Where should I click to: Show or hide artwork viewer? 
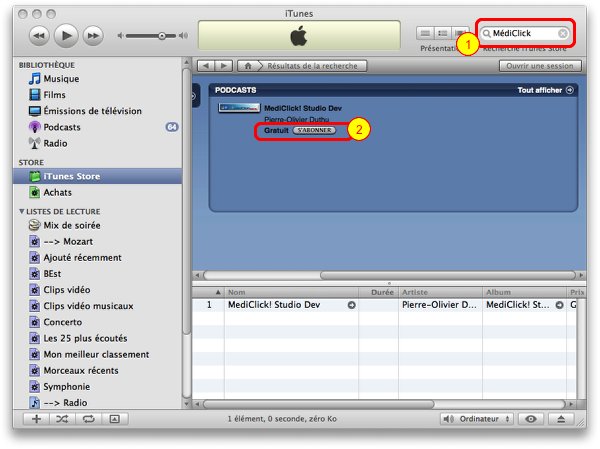pos(114,419)
